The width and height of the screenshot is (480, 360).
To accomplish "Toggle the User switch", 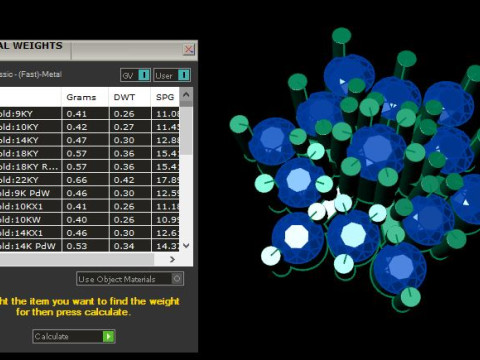I will [x=172, y=75].
